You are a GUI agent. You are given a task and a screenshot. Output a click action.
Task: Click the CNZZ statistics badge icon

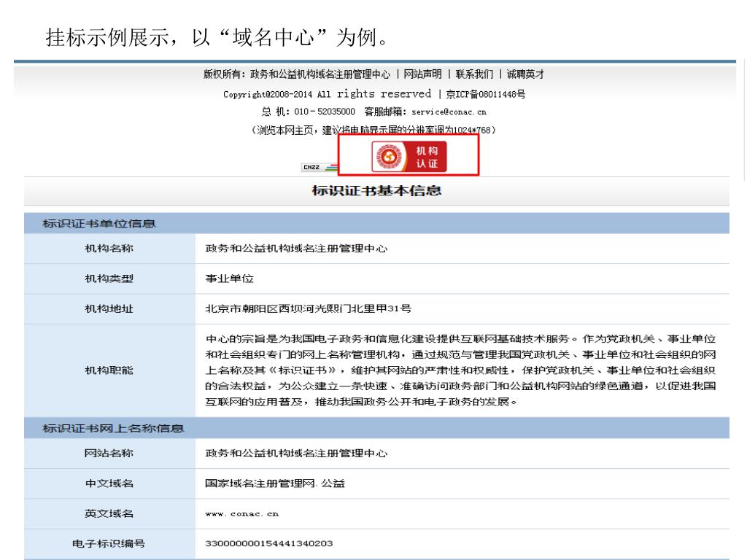pos(320,167)
